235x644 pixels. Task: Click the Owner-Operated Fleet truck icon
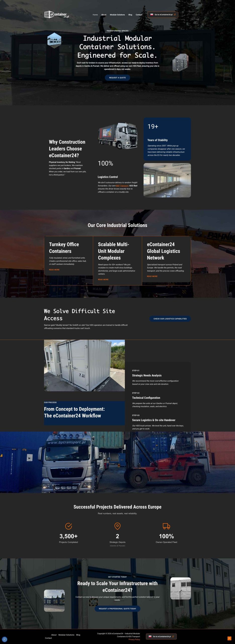click(166, 526)
